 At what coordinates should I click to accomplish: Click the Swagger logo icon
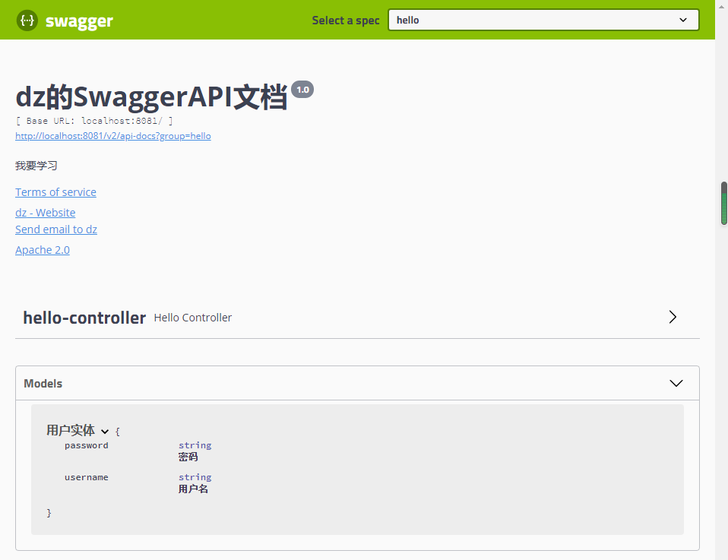coord(27,21)
